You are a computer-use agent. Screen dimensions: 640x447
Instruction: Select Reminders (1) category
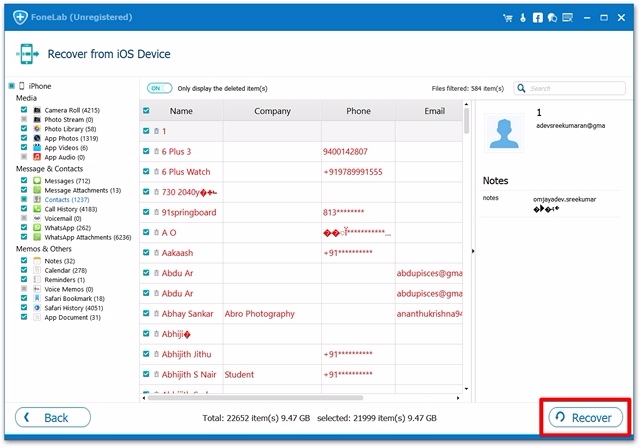65,280
